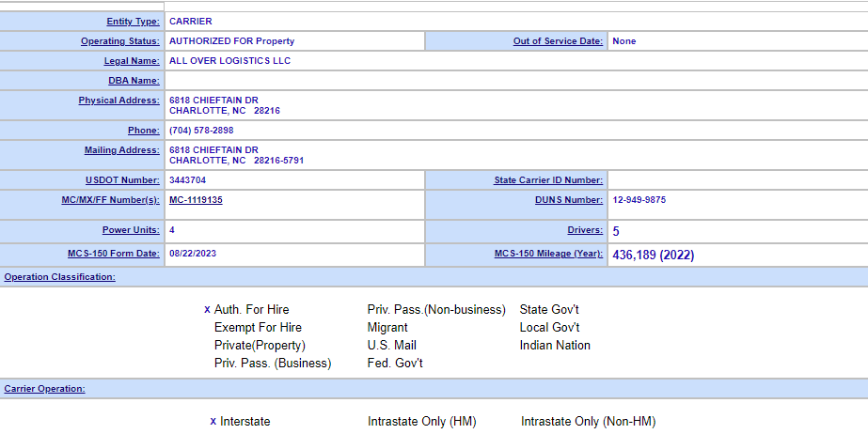Select the phone number (704) 578-2898
Screen dimensions: 868x434
pyautogui.click(x=201, y=131)
